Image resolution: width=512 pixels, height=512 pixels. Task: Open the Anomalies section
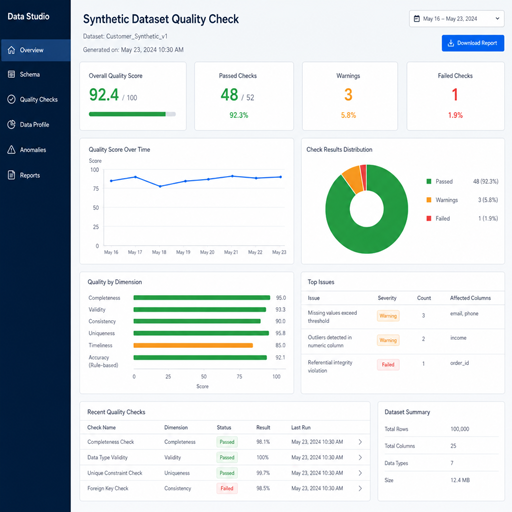point(35,150)
